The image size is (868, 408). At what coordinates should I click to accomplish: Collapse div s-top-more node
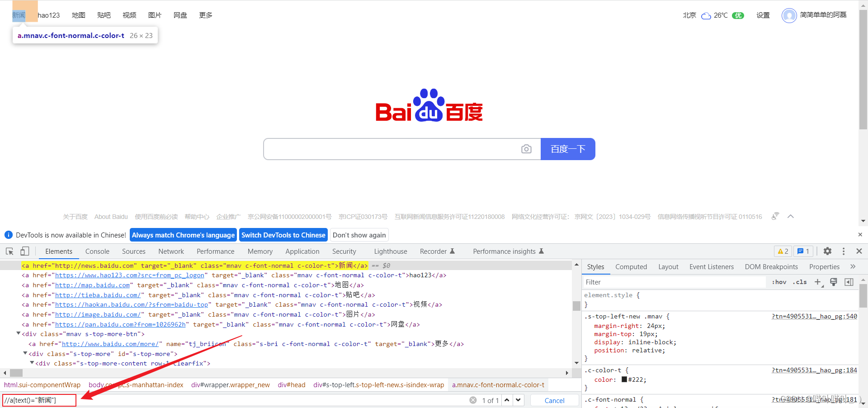click(x=25, y=353)
